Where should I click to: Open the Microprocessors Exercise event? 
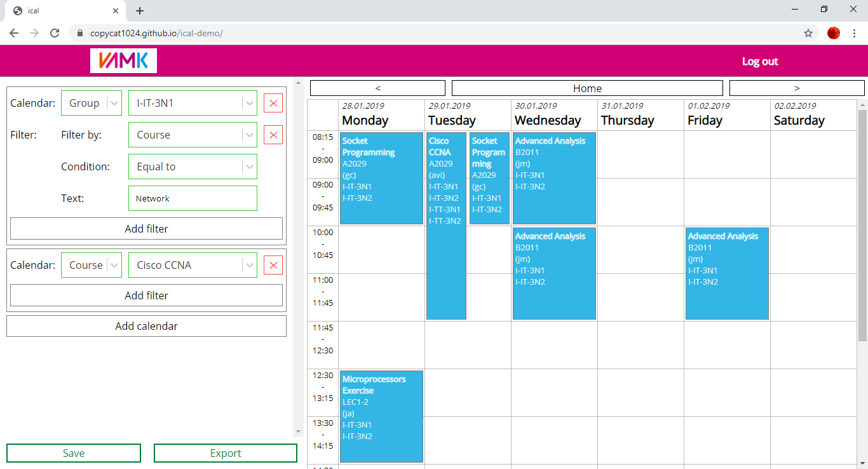[381, 416]
